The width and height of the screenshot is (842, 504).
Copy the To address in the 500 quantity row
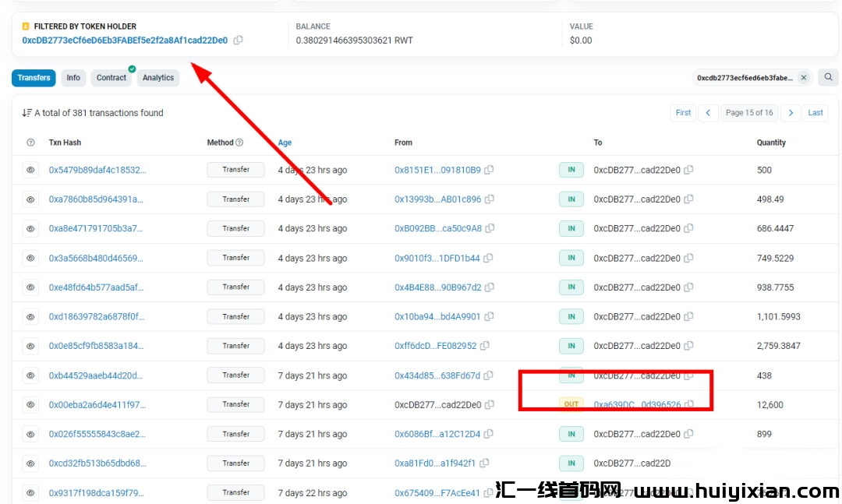[689, 170]
